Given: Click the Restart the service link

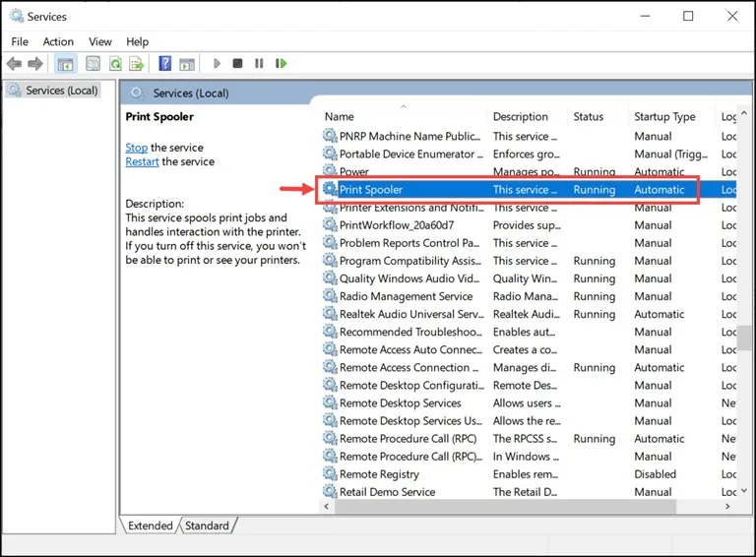Looking at the screenshot, I should tap(142, 161).
